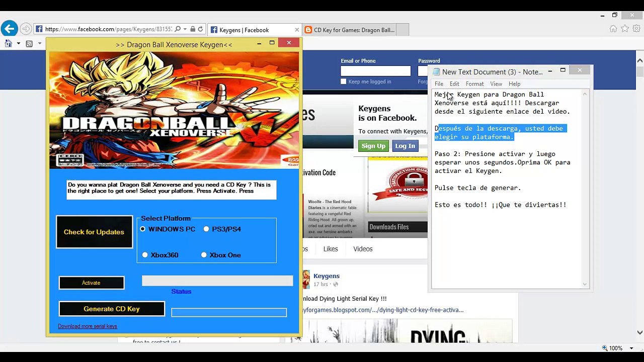Image resolution: width=644 pixels, height=362 pixels.
Task: Select the Xbox One platform radio
Action: coord(204,255)
